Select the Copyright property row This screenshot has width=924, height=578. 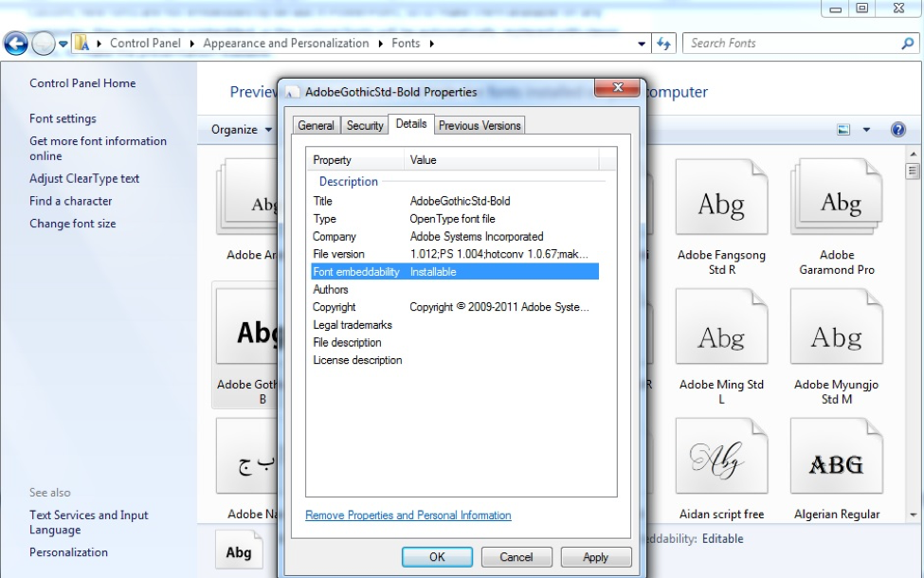(x=455, y=307)
